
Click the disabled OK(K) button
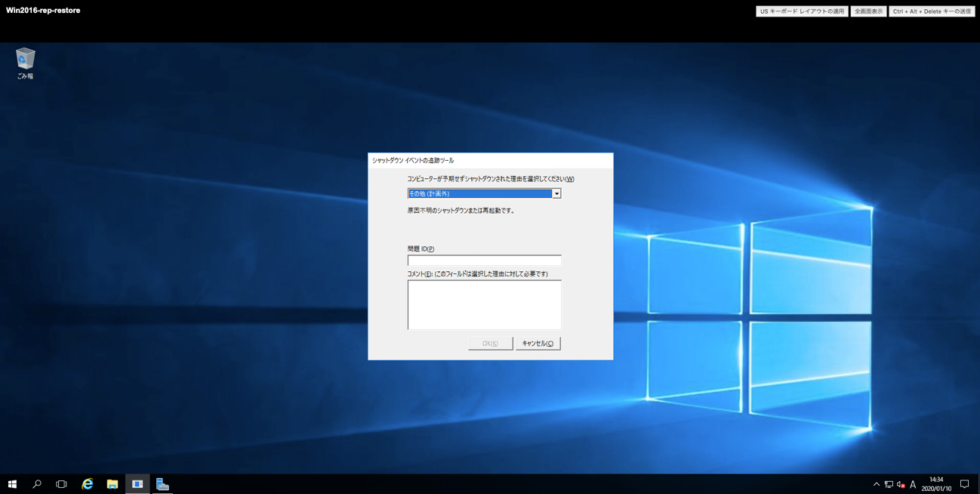pos(490,344)
